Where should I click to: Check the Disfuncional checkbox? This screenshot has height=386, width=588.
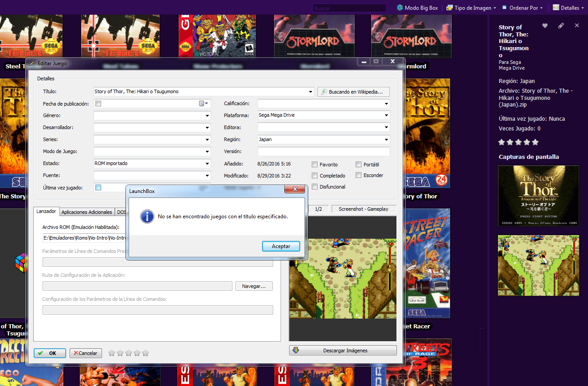point(315,187)
